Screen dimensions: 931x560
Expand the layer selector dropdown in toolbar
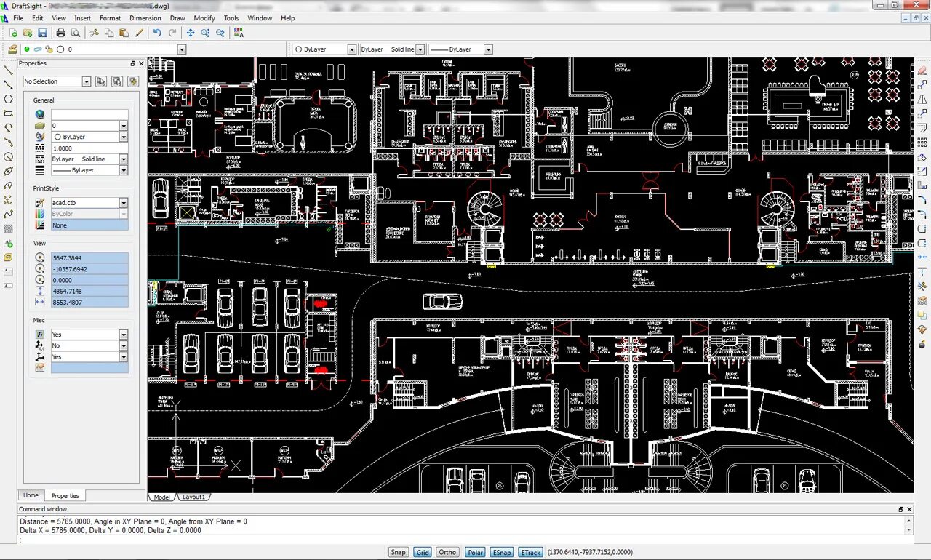click(x=182, y=49)
